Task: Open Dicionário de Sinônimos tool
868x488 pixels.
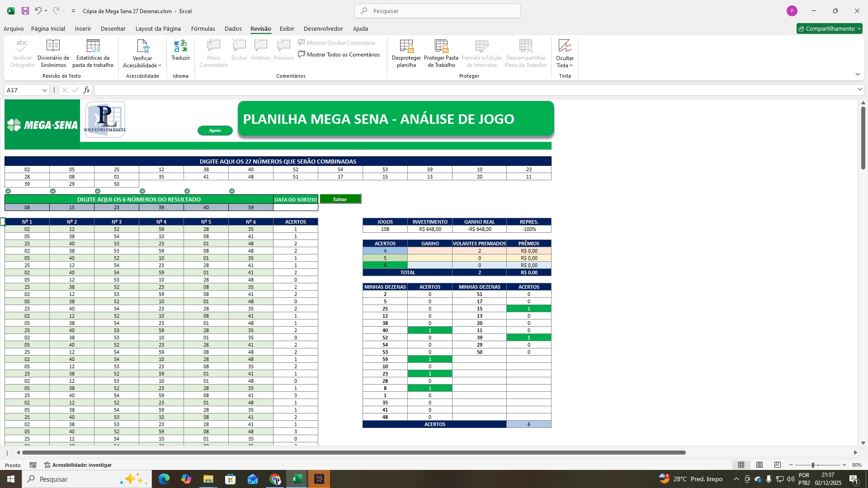Action: click(x=53, y=46)
